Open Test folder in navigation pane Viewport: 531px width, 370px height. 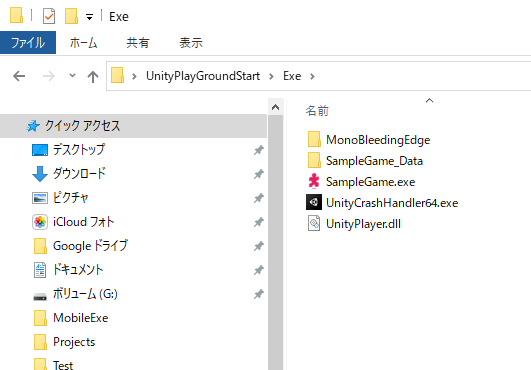63,365
